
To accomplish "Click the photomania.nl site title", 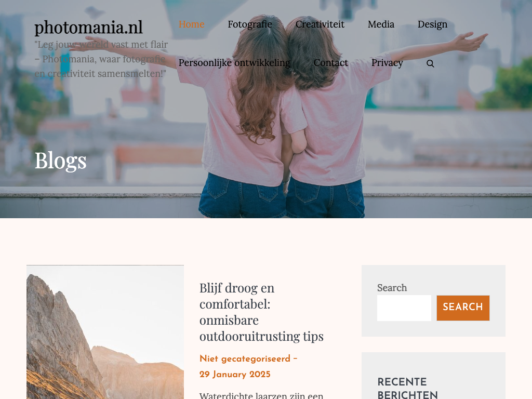I will [88, 28].
